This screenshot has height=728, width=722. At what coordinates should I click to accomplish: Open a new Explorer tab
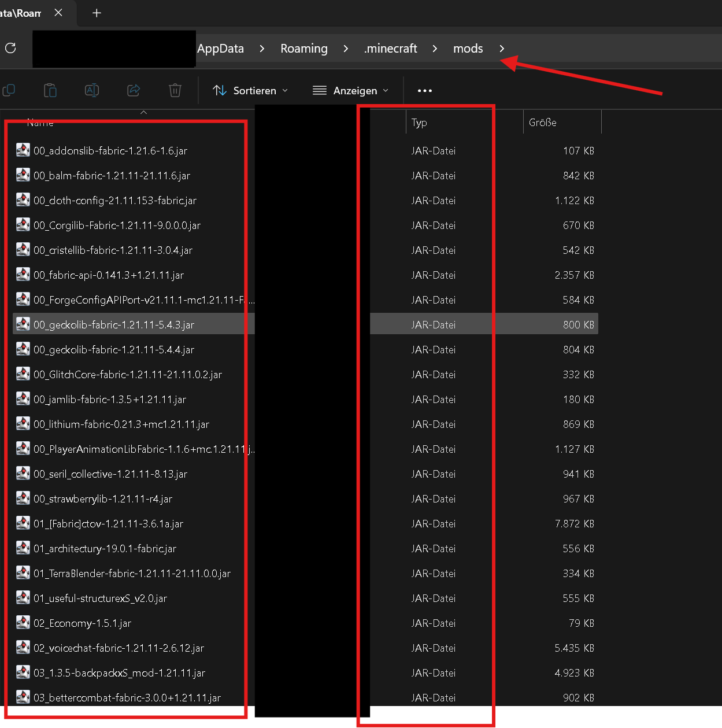pos(97,13)
